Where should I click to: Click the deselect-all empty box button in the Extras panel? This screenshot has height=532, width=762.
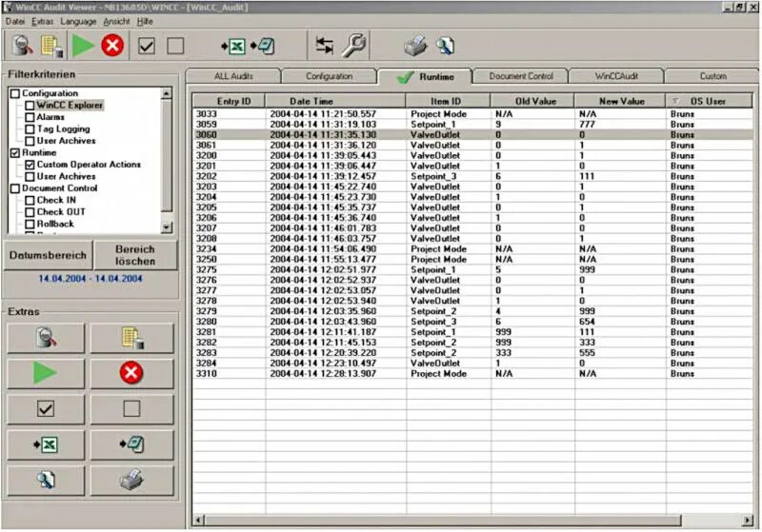[132, 408]
